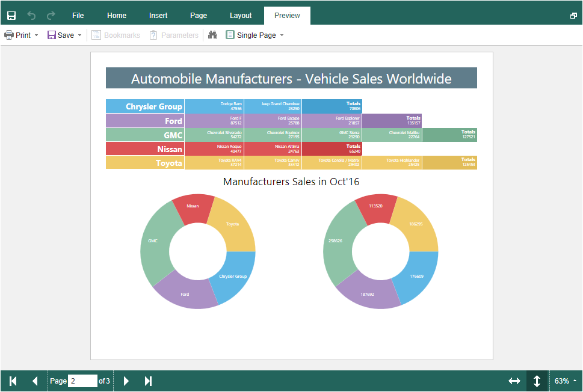
Task: Click the Ford F 87512 cell
Action: click(214, 121)
